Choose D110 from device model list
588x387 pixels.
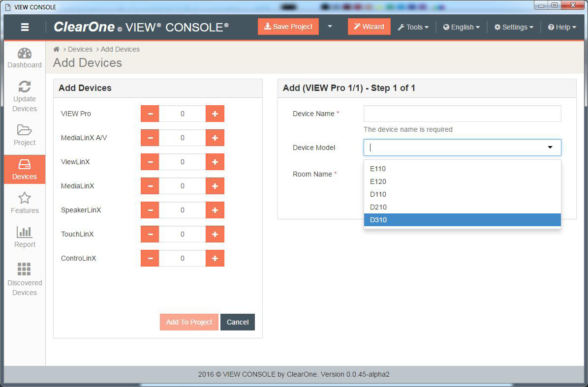click(x=463, y=194)
